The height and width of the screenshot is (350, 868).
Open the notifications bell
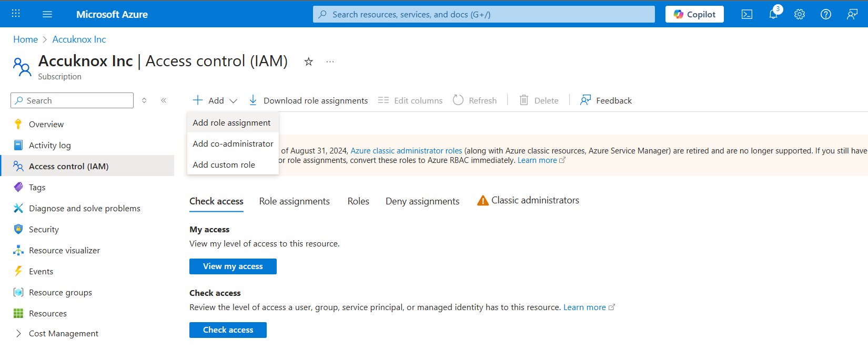[x=773, y=14]
